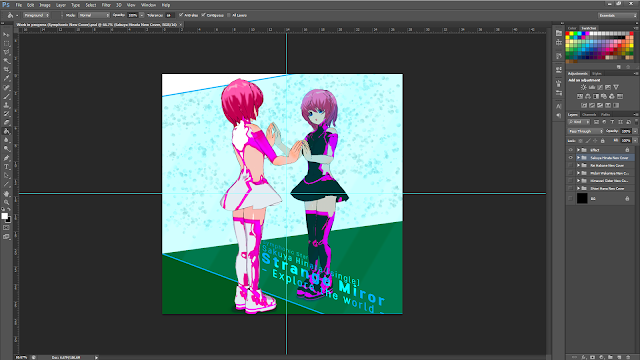Screen dimensions: 640x360
Task: Select the Move tool
Action: 7,34
